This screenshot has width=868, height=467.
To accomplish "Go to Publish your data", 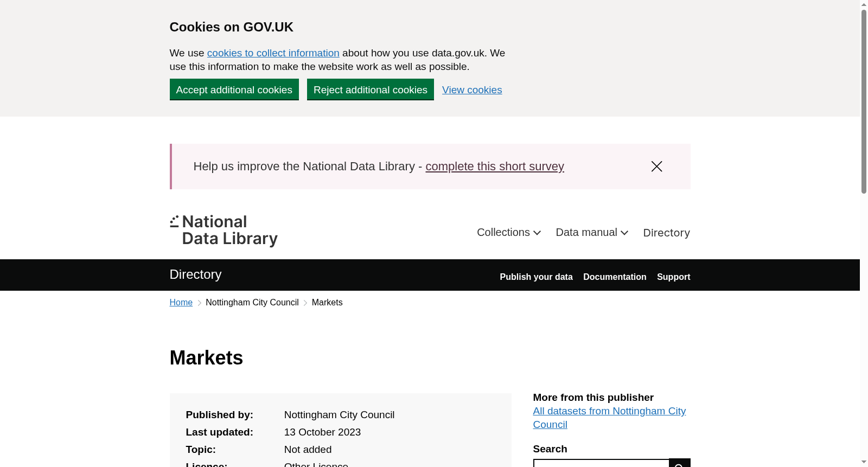I will pyautogui.click(x=536, y=277).
